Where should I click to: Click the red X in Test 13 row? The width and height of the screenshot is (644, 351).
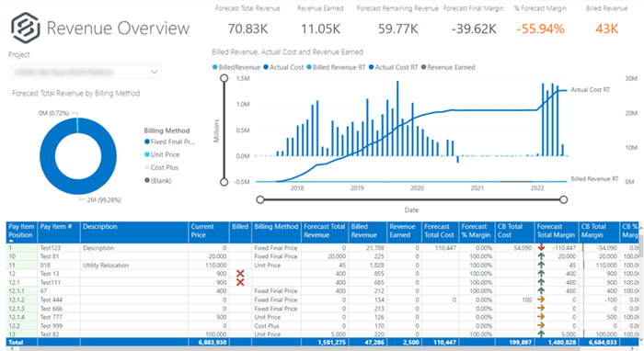click(240, 274)
